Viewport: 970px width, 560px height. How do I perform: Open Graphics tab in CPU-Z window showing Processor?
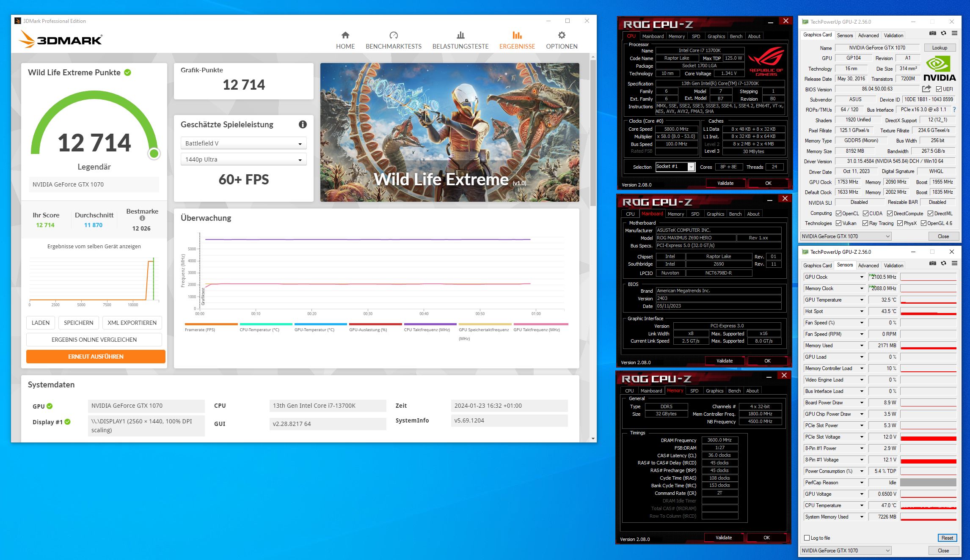pos(716,36)
